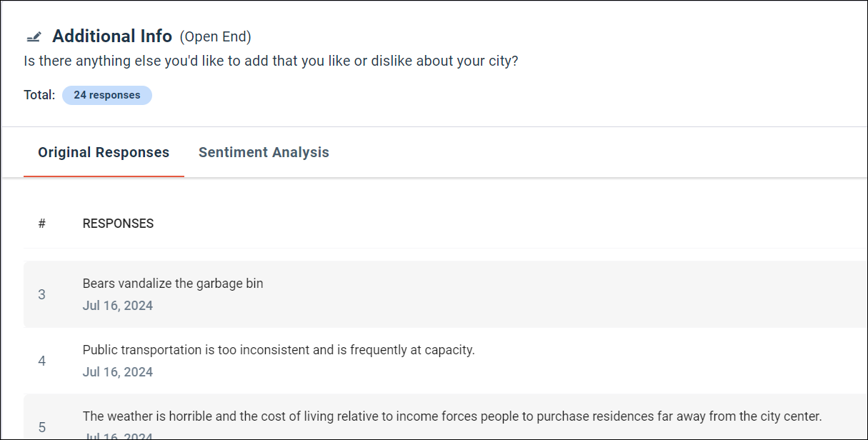
Task: Click the RESPONSES column header
Action: pyautogui.click(x=118, y=224)
